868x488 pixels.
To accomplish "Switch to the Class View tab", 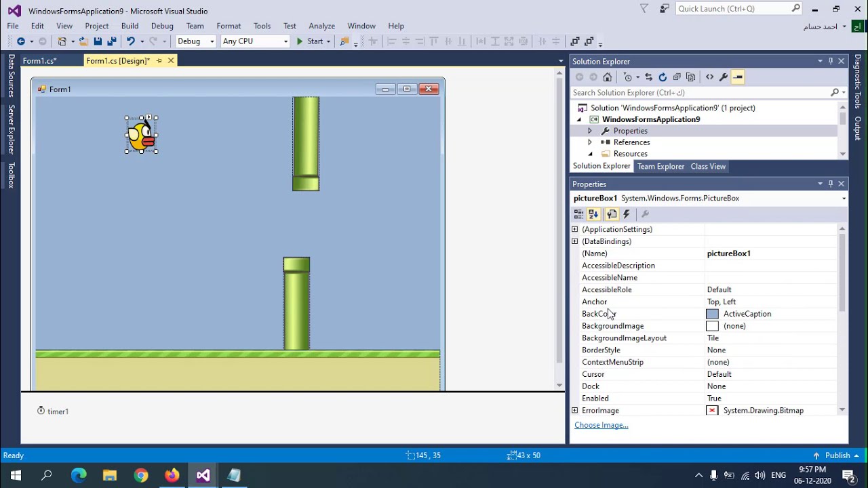I will pyautogui.click(x=708, y=167).
